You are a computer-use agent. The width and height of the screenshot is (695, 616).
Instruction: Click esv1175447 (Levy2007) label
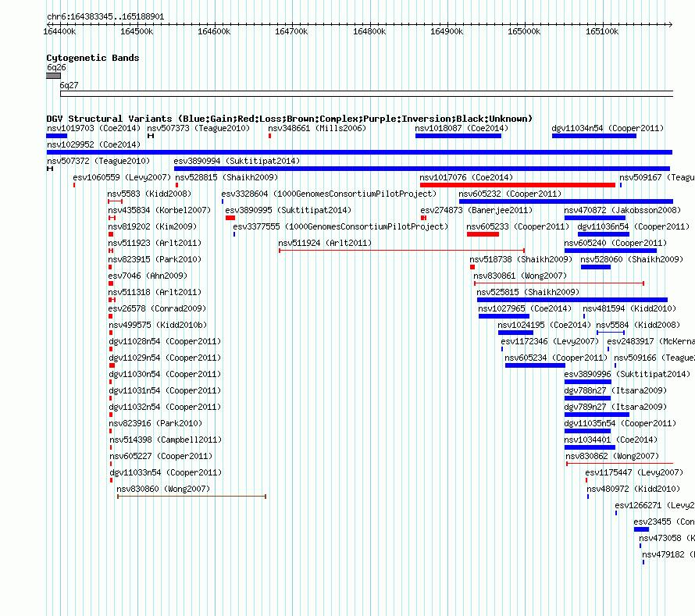pos(634,472)
